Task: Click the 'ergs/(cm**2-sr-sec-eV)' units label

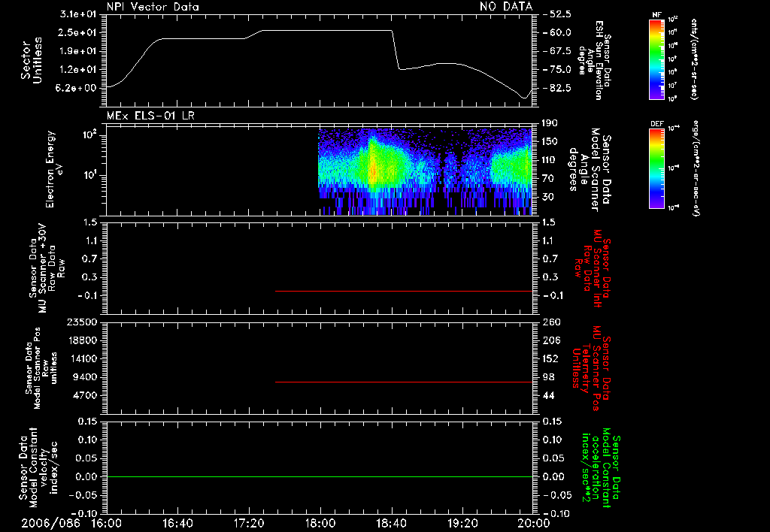Action: [696, 168]
